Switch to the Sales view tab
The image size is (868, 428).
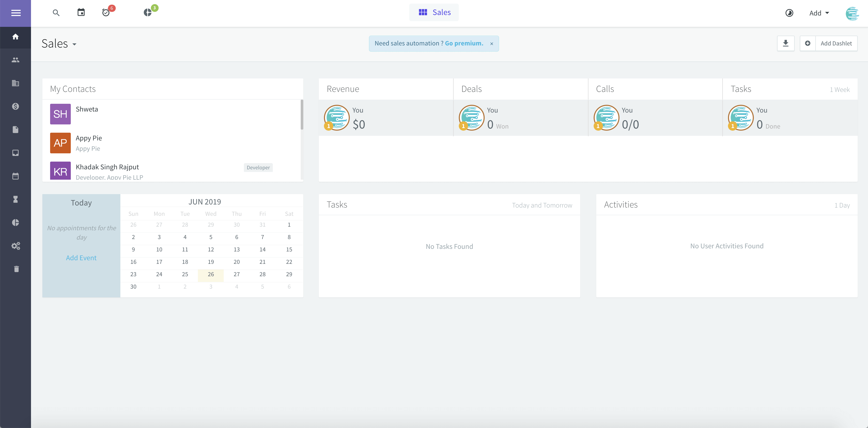(434, 12)
